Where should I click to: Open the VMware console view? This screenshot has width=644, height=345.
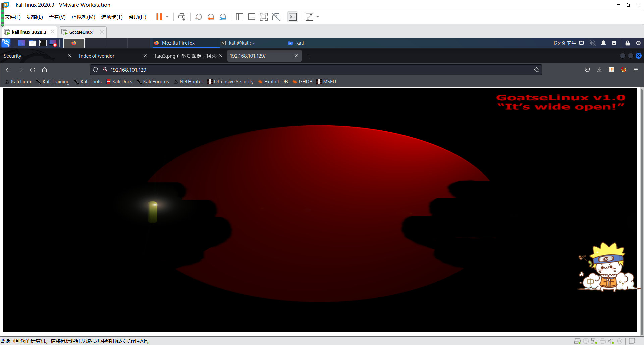[292, 17]
